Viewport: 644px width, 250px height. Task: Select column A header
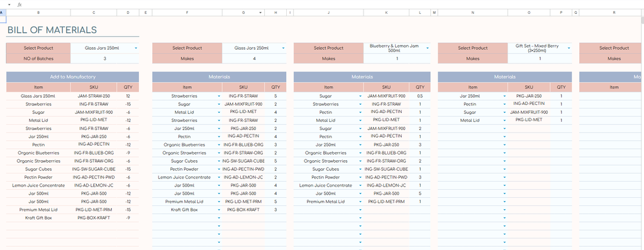click(x=3, y=13)
